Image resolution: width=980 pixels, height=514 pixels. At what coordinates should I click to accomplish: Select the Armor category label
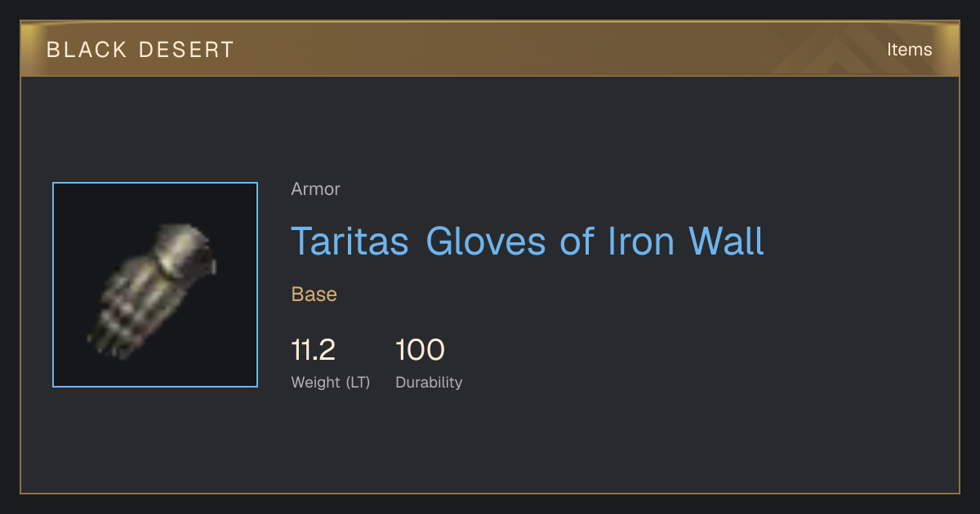(315, 189)
